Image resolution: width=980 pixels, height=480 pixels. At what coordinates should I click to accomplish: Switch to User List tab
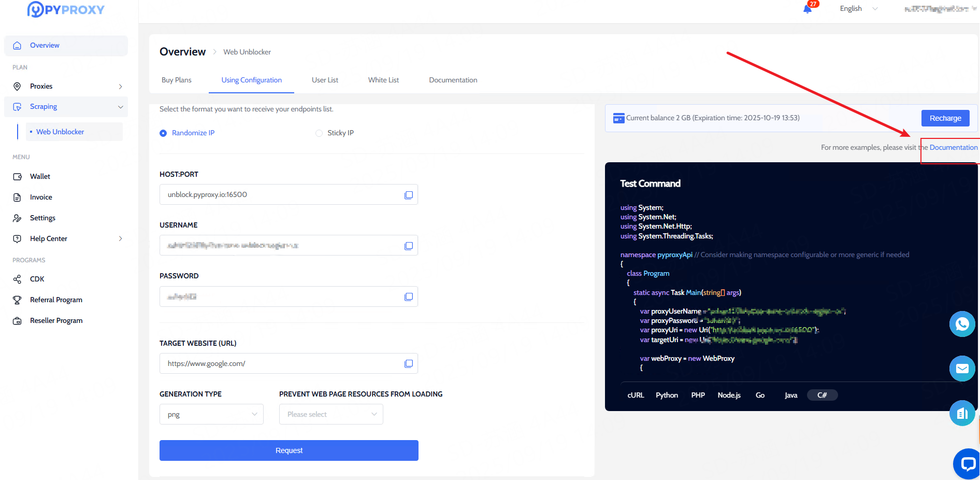pos(325,80)
